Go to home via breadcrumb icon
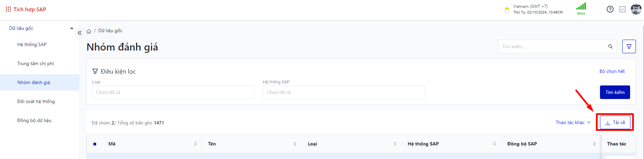This screenshot has height=159, width=644. 89,31
